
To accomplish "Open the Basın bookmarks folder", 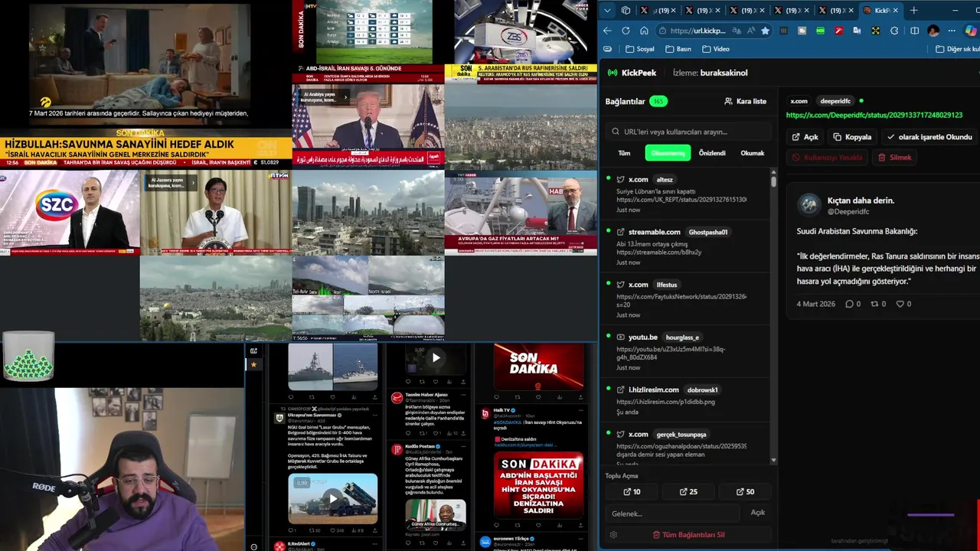I will click(x=678, y=49).
